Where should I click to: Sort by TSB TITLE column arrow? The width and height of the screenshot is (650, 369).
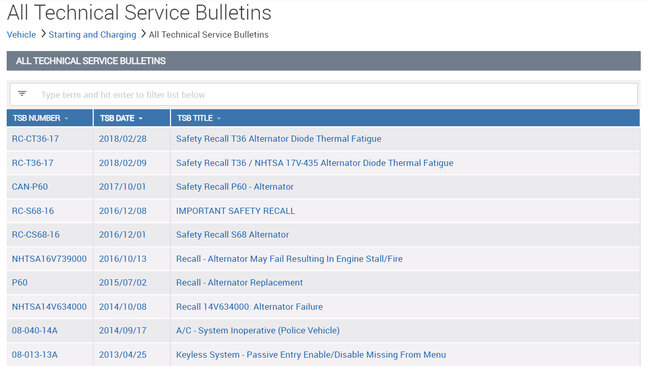coord(219,118)
